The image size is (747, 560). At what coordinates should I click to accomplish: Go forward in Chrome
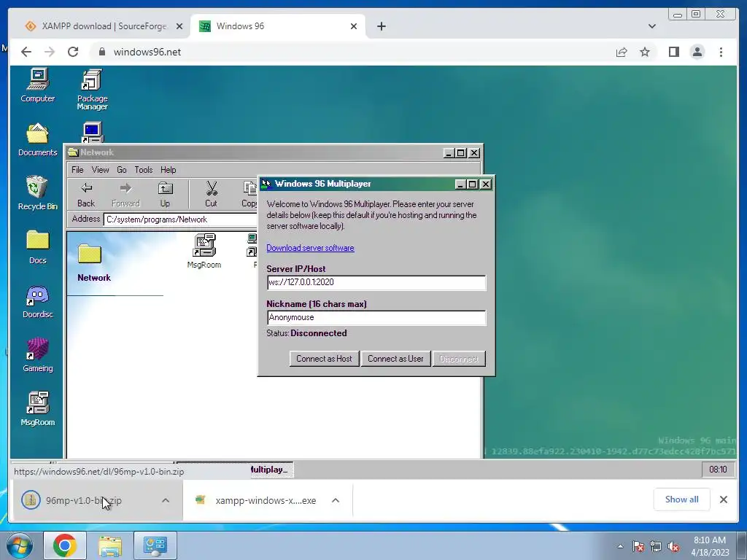point(50,52)
